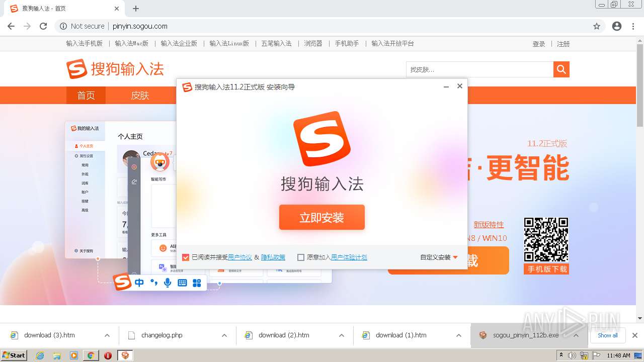Launch media player from taskbar
Viewport: 644px width, 362px height.
(x=74, y=355)
